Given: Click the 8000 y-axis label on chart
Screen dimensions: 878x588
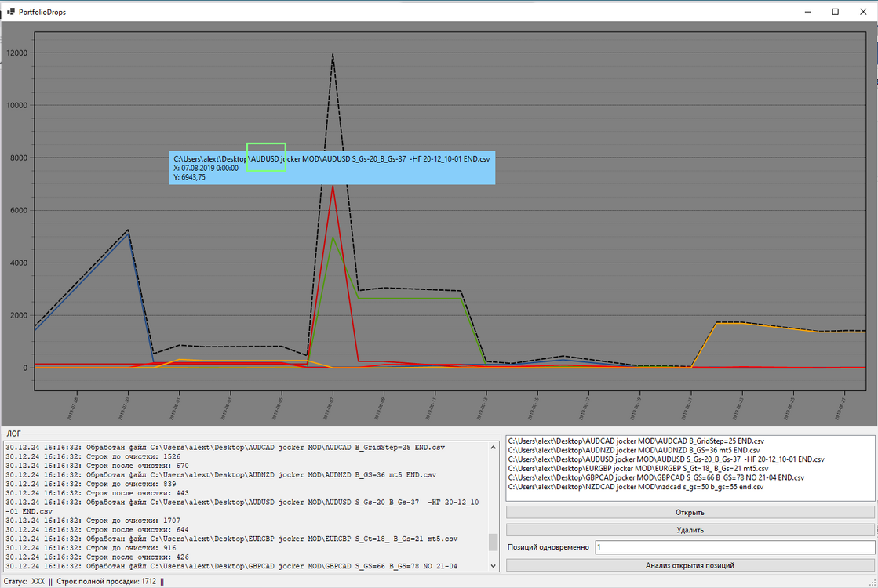Looking at the screenshot, I should pyautogui.click(x=19, y=158).
